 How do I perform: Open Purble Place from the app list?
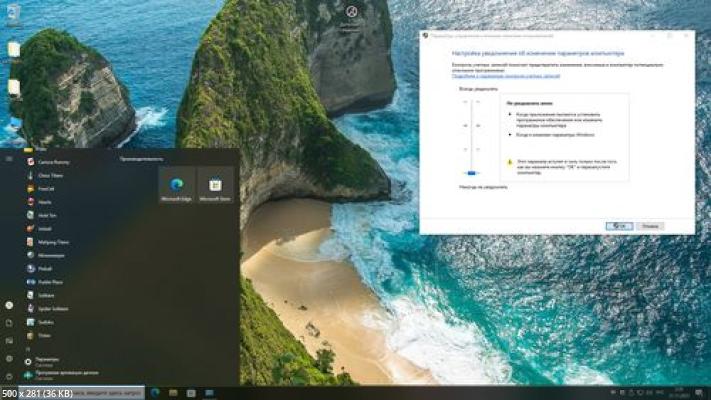[x=52, y=282]
